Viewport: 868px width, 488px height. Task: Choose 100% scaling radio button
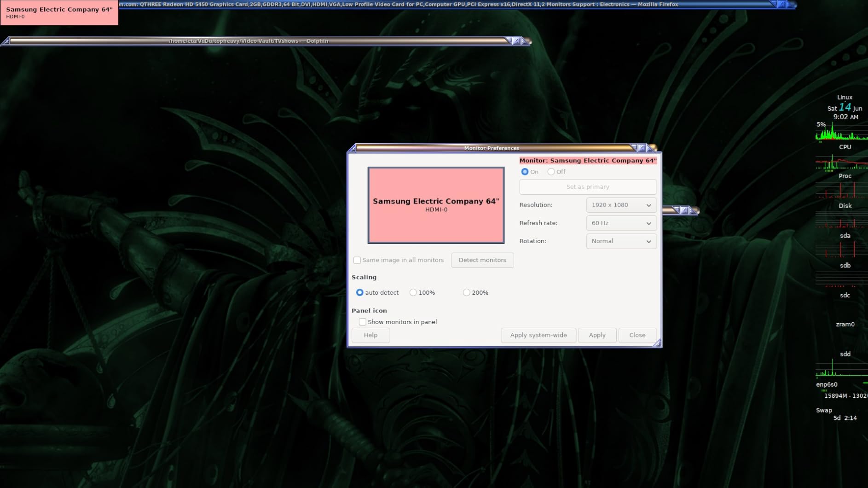tap(413, 293)
